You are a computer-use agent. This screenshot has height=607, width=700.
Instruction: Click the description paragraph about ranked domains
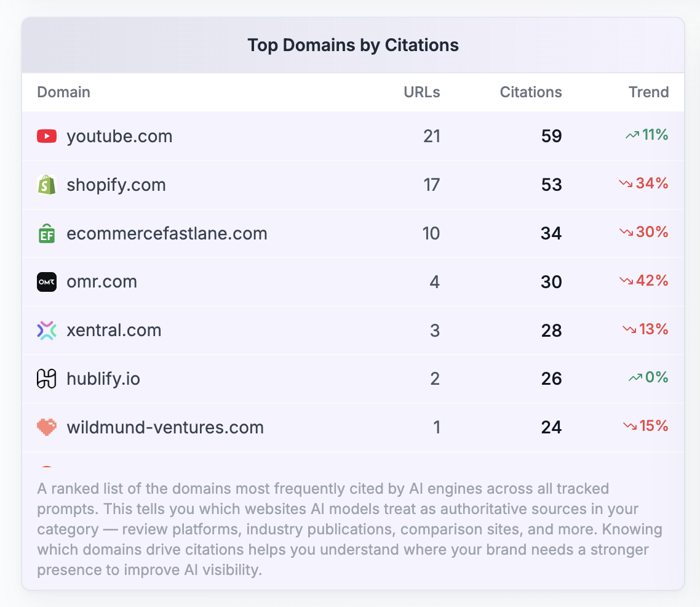coord(350,529)
